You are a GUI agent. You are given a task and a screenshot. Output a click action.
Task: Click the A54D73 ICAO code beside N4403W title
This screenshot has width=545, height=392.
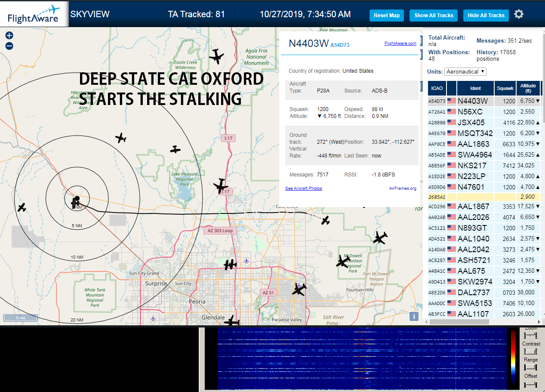[x=340, y=45]
